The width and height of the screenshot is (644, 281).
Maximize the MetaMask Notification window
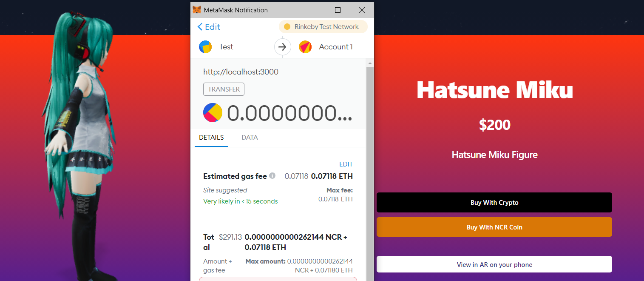click(338, 10)
